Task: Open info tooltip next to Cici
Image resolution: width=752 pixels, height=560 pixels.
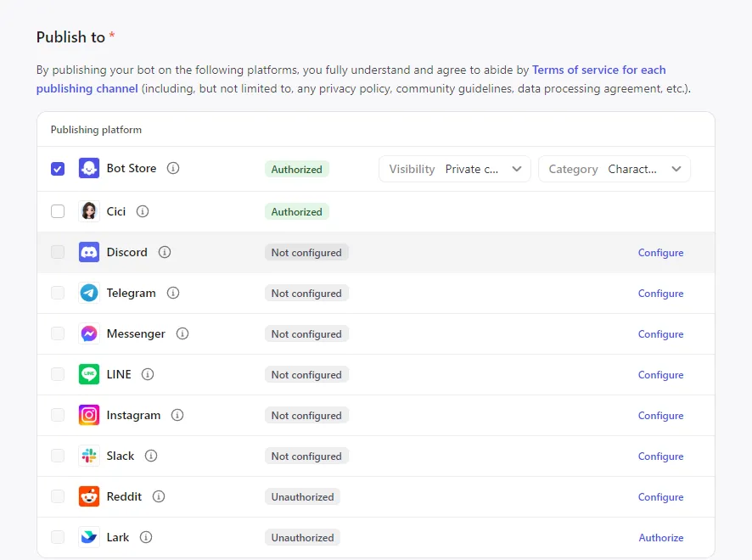Action: click(x=143, y=211)
